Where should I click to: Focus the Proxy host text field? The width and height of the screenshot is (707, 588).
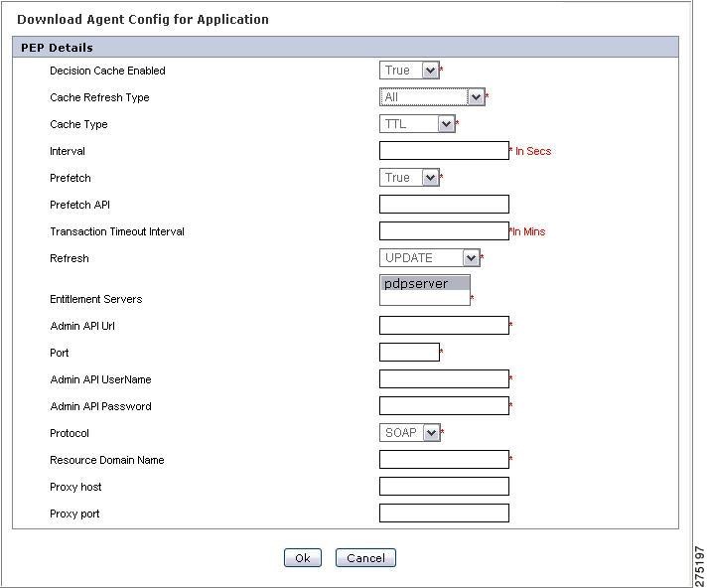pos(444,486)
